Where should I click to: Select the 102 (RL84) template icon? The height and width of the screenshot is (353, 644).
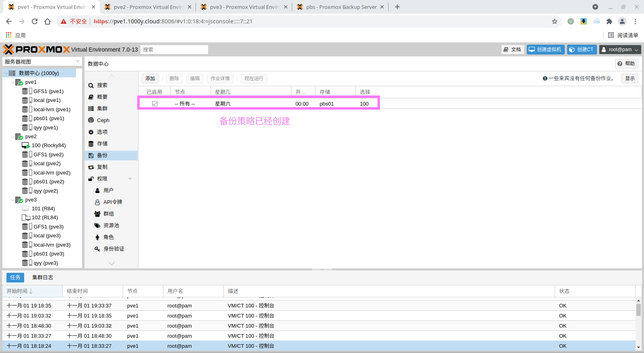coord(26,218)
